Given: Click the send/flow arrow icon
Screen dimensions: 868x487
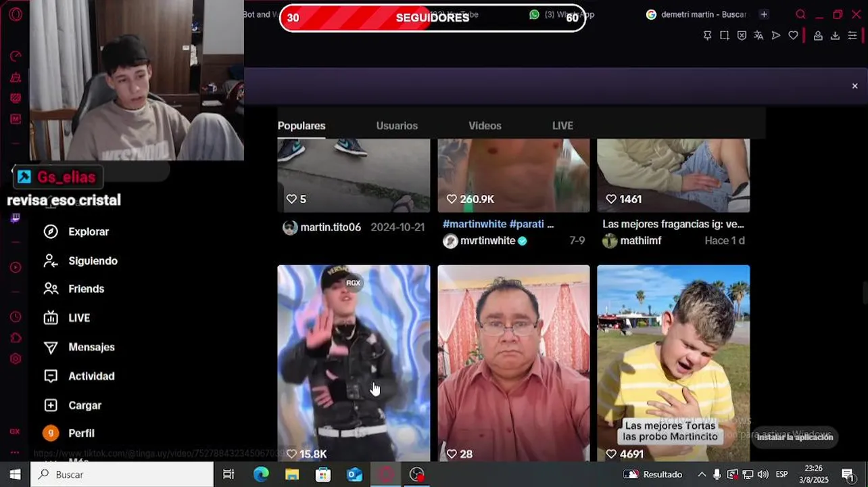Looking at the screenshot, I should [x=776, y=35].
